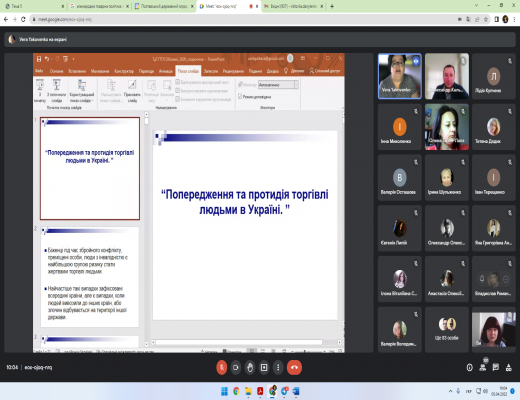The image size is (520, 400).
Task: Unmute the microphone in the Meet bar
Action: [222, 367]
